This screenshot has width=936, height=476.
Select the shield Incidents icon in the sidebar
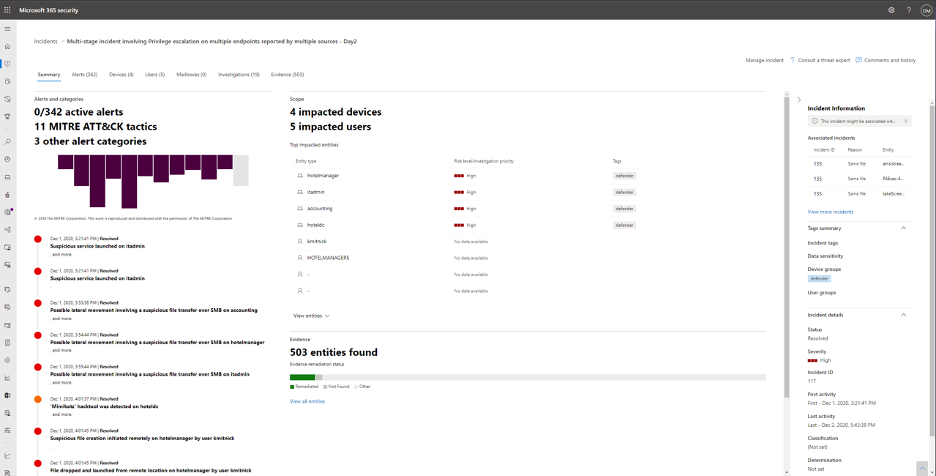(x=7, y=63)
